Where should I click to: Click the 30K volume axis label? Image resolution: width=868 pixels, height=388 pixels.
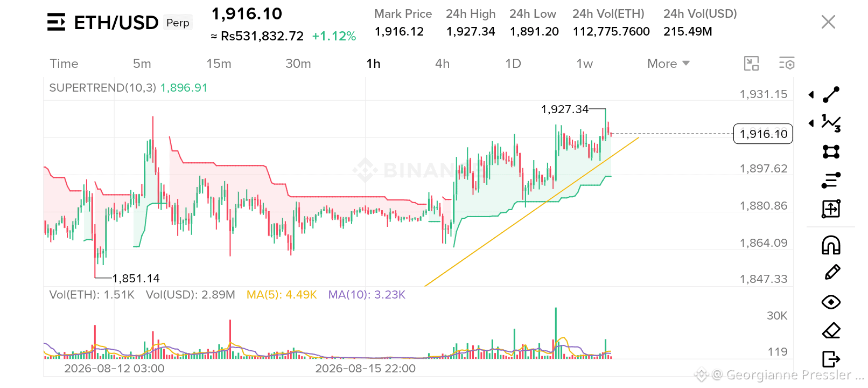pos(777,316)
